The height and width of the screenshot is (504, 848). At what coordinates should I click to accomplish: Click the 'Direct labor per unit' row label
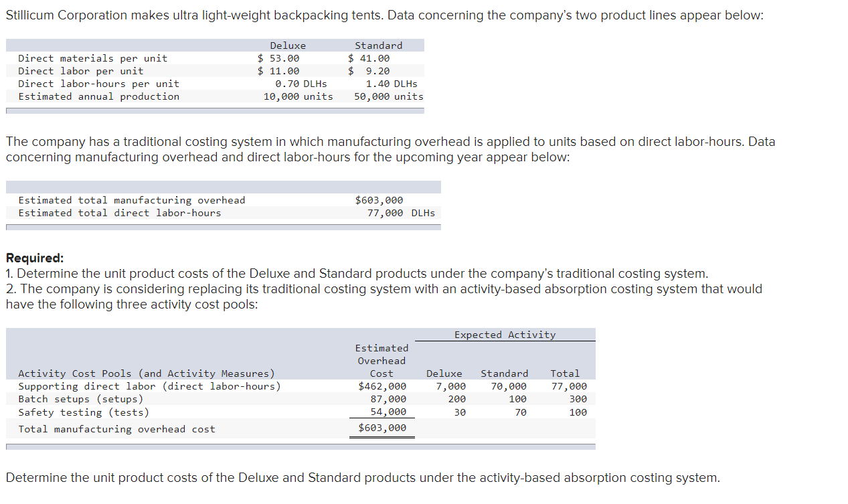tap(81, 71)
